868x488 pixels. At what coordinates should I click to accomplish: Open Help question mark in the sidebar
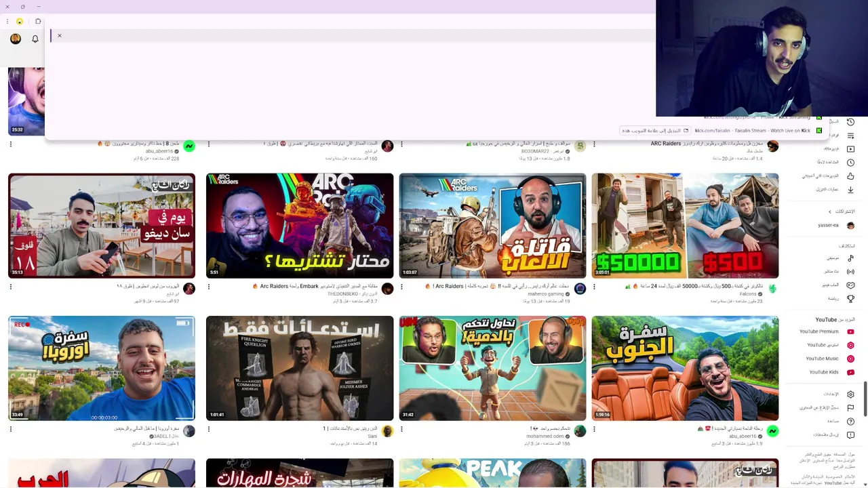click(850, 421)
